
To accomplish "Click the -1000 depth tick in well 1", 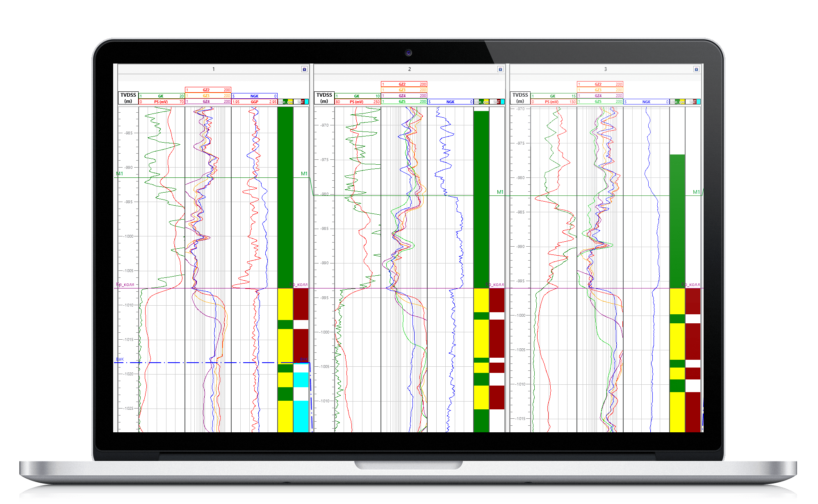I will (x=128, y=236).
